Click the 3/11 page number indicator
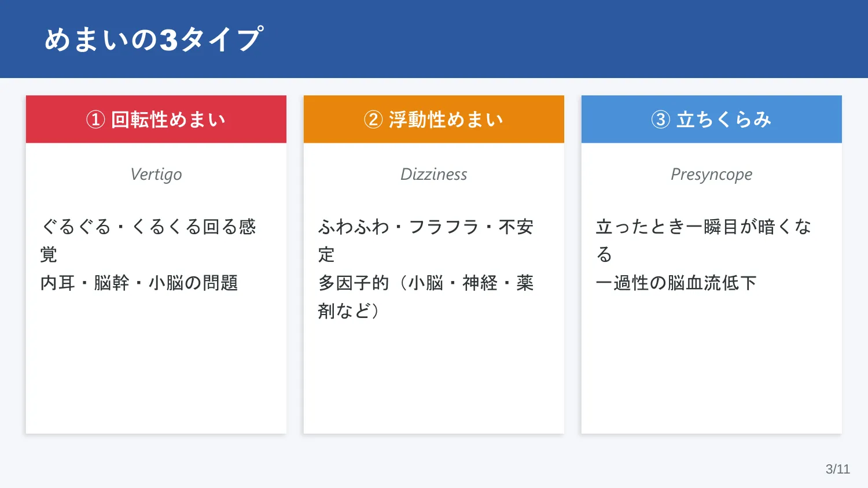 click(838, 469)
